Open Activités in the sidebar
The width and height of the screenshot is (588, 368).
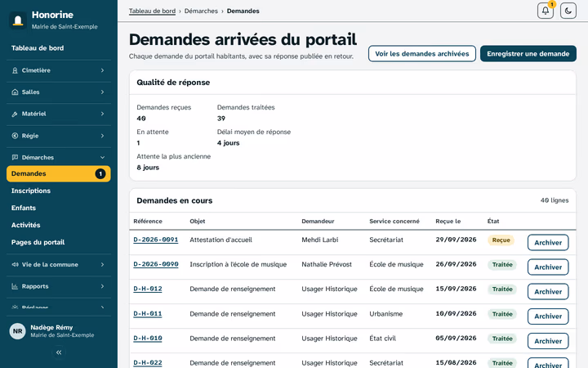click(59, 226)
